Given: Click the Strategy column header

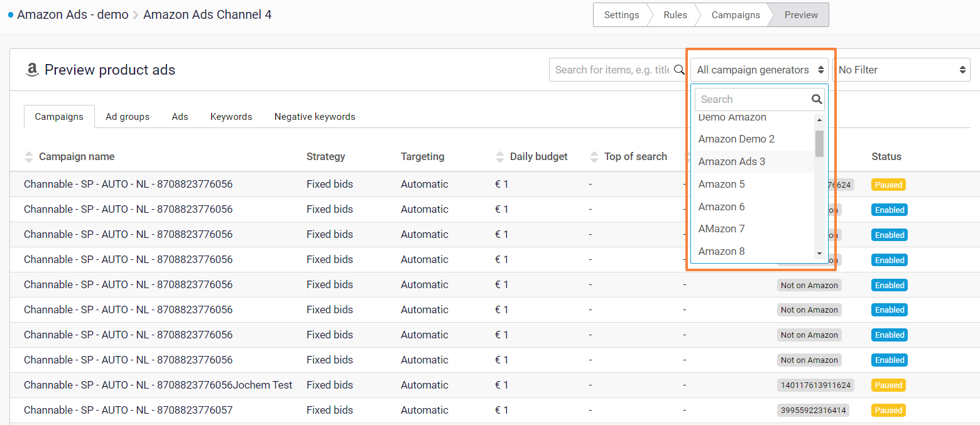Looking at the screenshot, I should tap(325, 157).
